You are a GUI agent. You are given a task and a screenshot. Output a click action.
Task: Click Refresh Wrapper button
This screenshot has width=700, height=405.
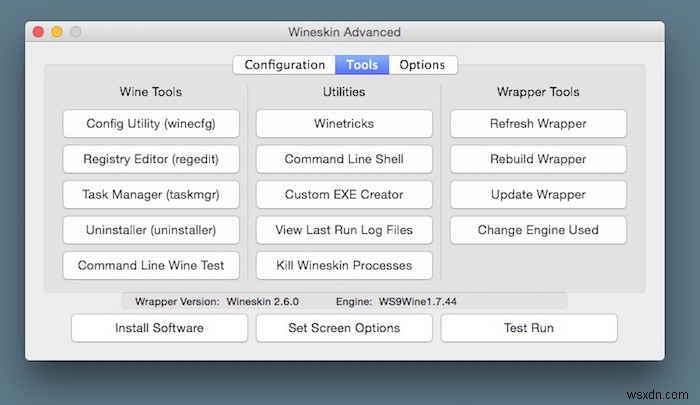pyautogui.click(x=538, y=124)
